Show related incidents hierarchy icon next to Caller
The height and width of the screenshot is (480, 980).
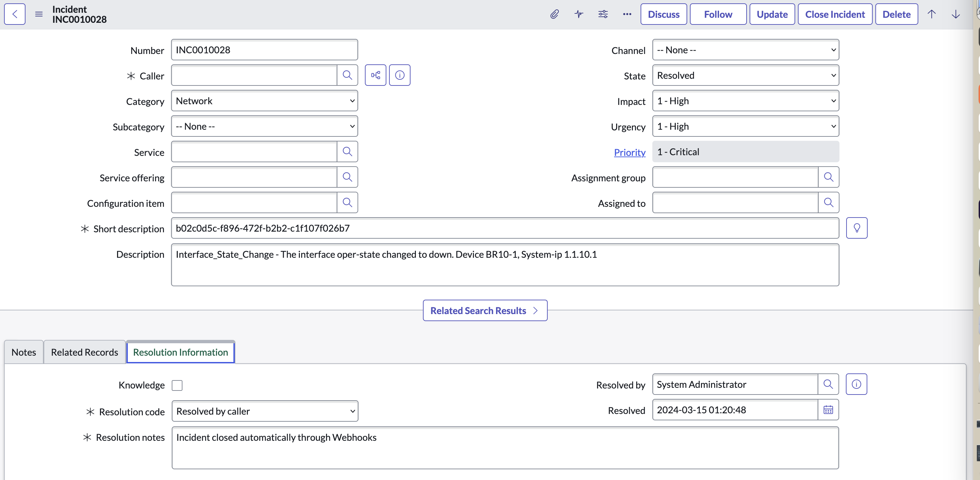375,75
